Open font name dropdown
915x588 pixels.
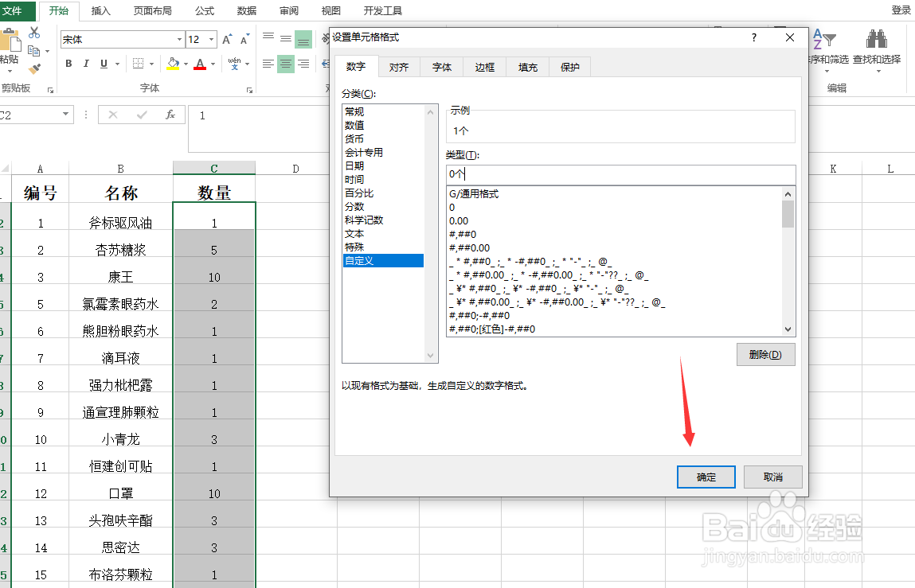[179, 40]
